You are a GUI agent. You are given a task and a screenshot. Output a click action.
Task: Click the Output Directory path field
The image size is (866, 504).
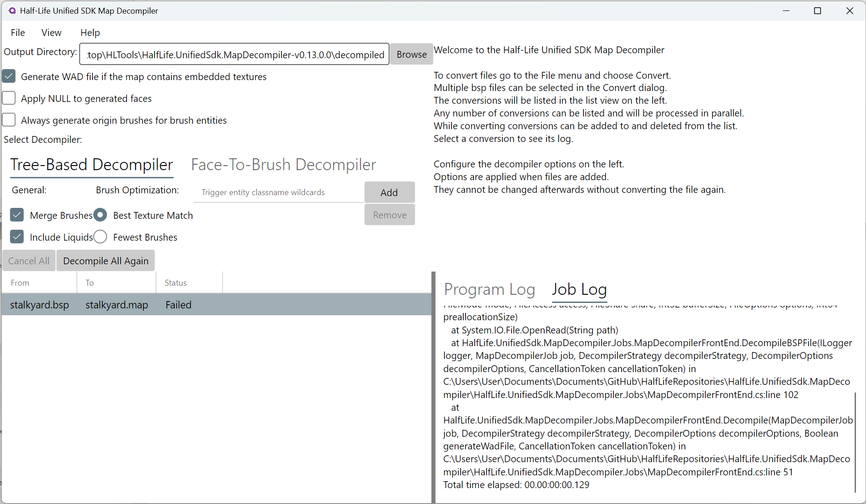coord(234,55)
